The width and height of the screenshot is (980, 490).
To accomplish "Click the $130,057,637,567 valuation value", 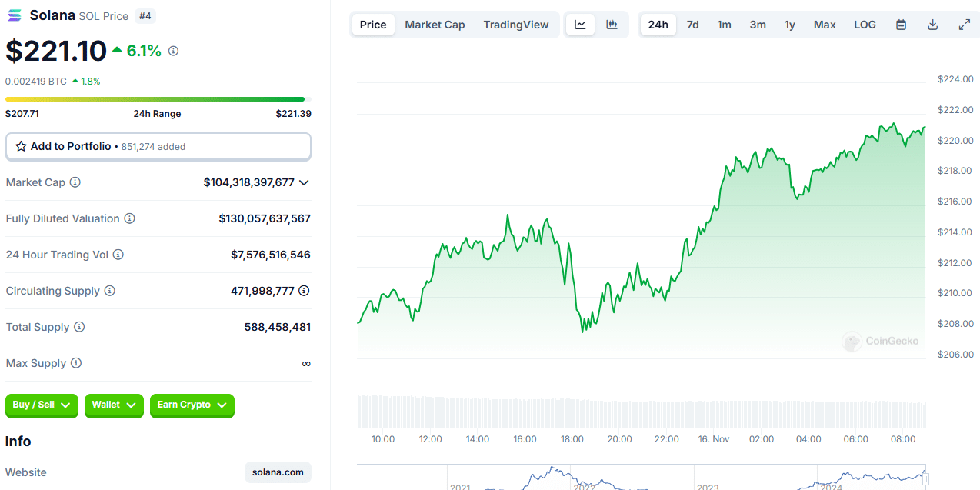I will click(x=265, y=218).
